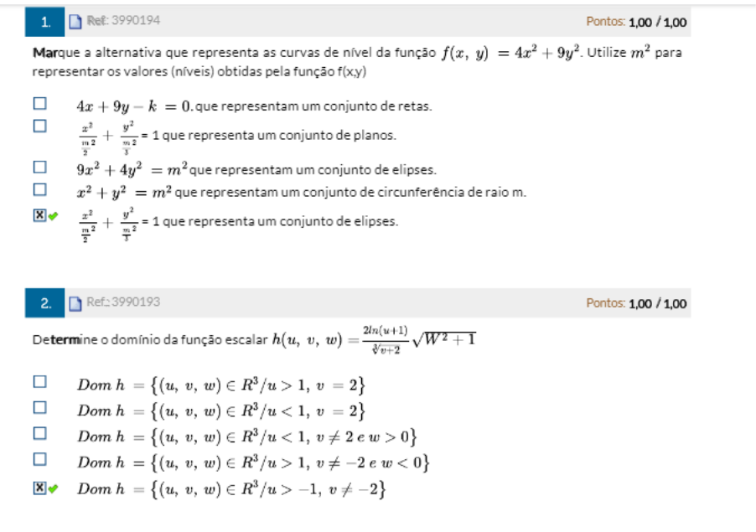Click the Pontos 1,00 / 1,00 score of question 2
Image resolution: width=756 pixels, height=532 pixels.
pos(636,303)
